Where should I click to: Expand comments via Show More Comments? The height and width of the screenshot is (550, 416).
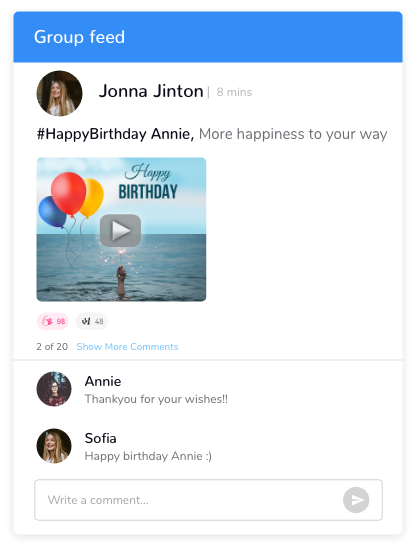pyautogui.click(x=127, y=347)
